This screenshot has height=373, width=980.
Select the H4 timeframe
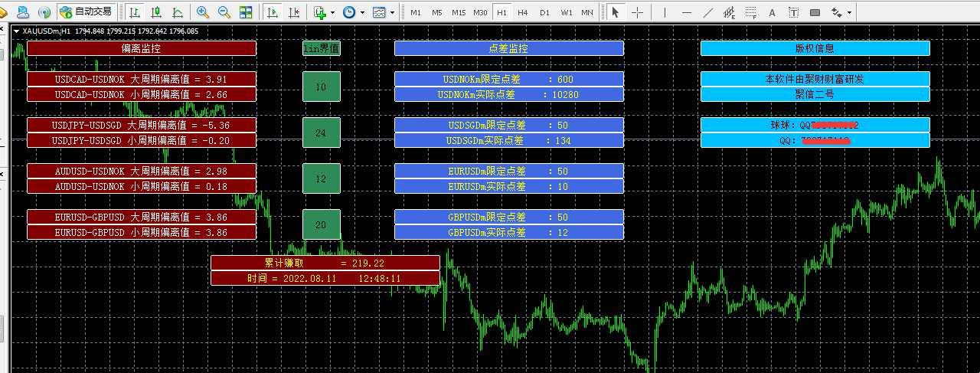522,12
